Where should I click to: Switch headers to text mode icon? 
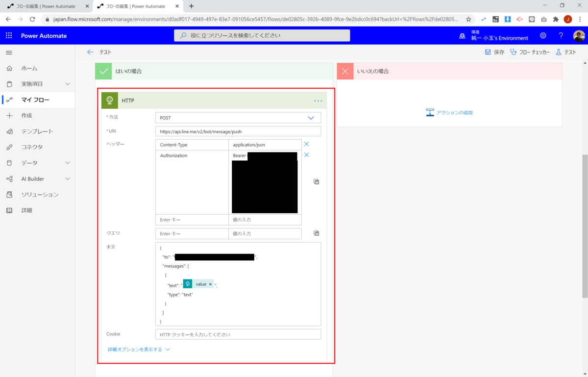click(x=317, y=182)
